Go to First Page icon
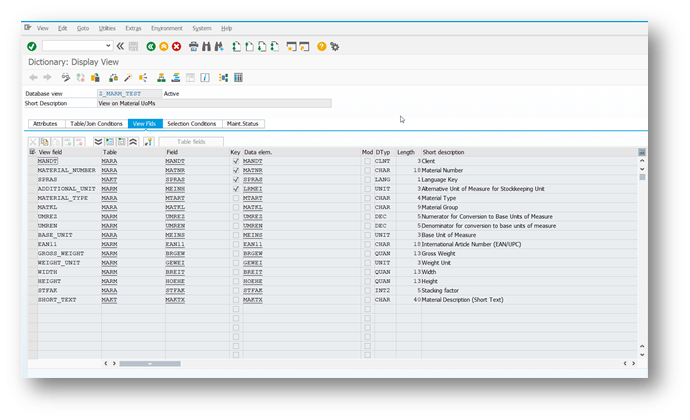 click(x=237, y=46)
